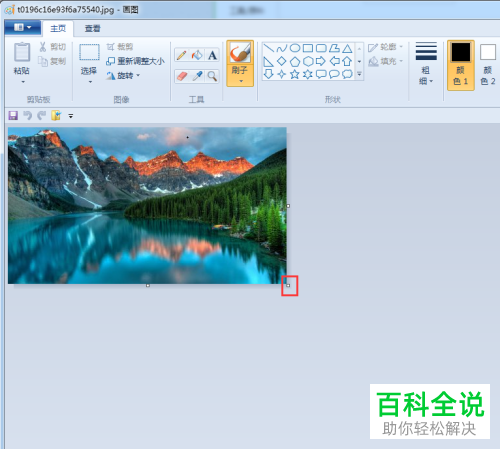Choose the Right triangle shape
Screen dimensions: 500x449
(269, 61)
